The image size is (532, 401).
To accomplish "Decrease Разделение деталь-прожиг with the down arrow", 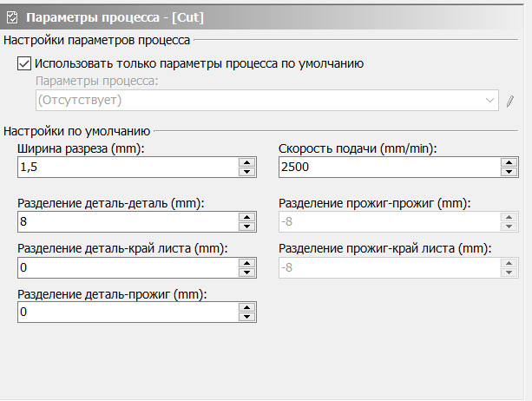I will click(246, 317).
